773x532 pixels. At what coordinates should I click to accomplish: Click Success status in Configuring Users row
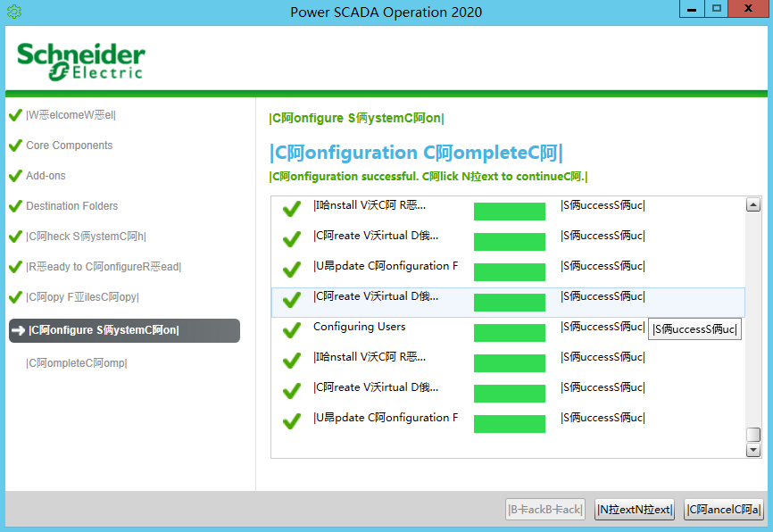[603, 327]
